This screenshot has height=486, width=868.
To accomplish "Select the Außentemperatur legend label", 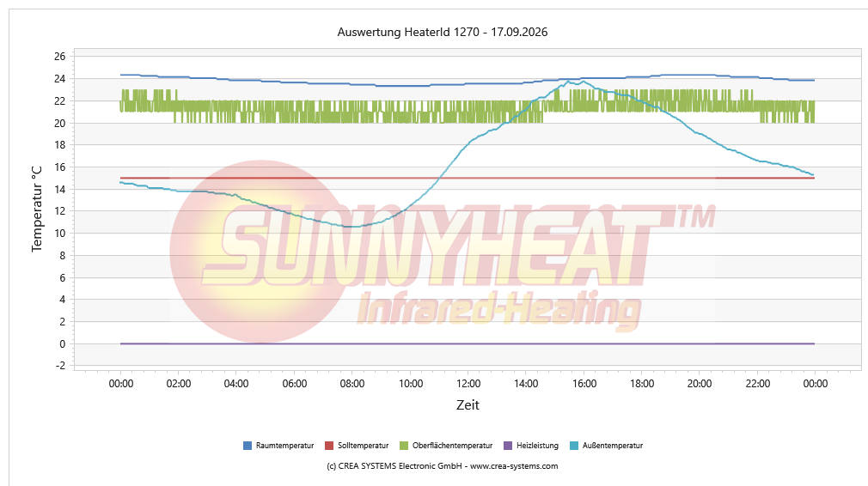I will (612, 446).
